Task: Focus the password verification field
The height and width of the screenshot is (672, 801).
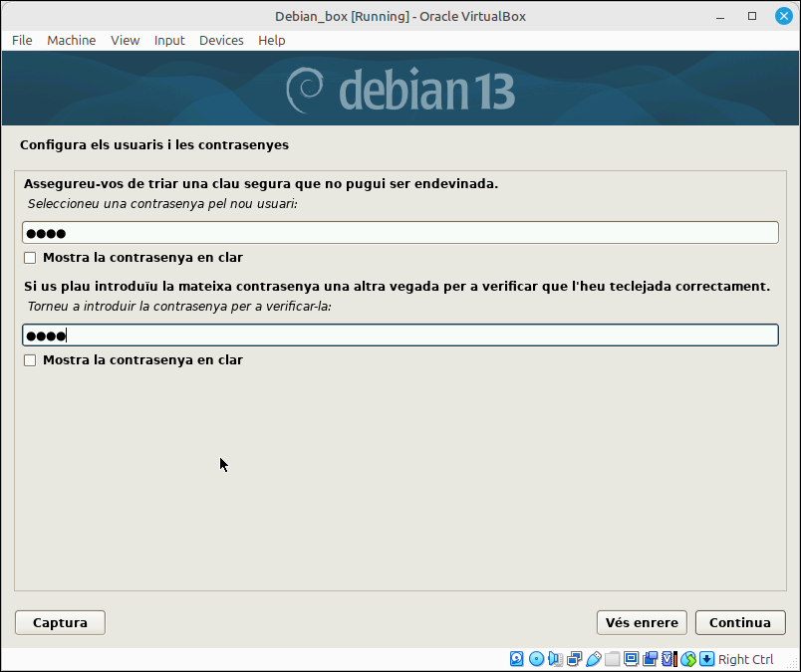Action: (x=400, y=336)
